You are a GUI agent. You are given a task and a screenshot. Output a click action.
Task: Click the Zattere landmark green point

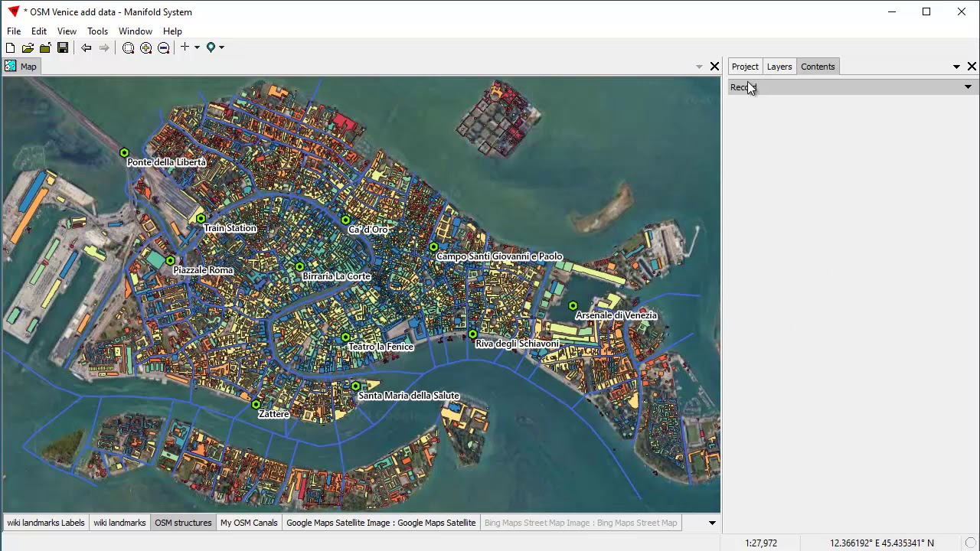coord(256,405)
